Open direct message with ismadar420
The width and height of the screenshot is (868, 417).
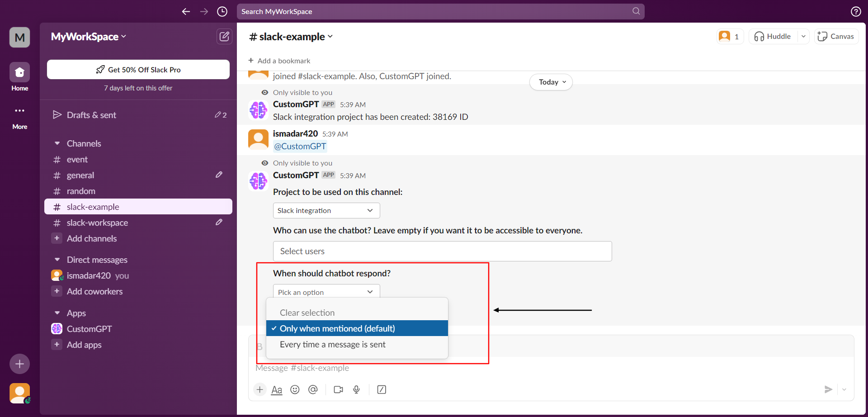coord(138,275)
